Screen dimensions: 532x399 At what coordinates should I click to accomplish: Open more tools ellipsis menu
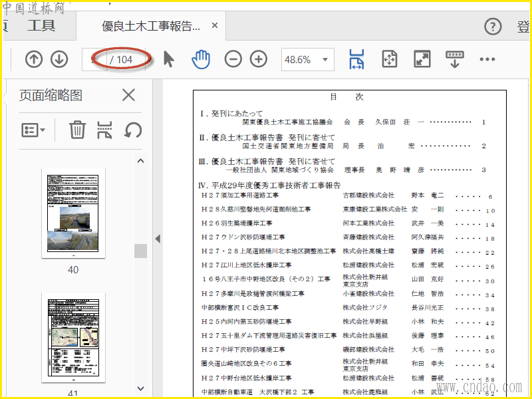pos(487,59)
